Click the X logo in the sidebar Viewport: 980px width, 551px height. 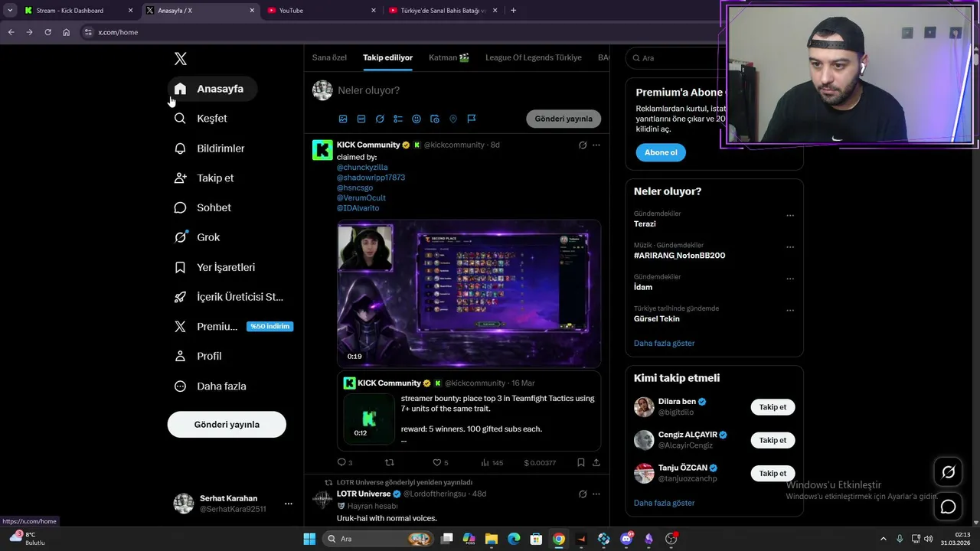[181, 59]
